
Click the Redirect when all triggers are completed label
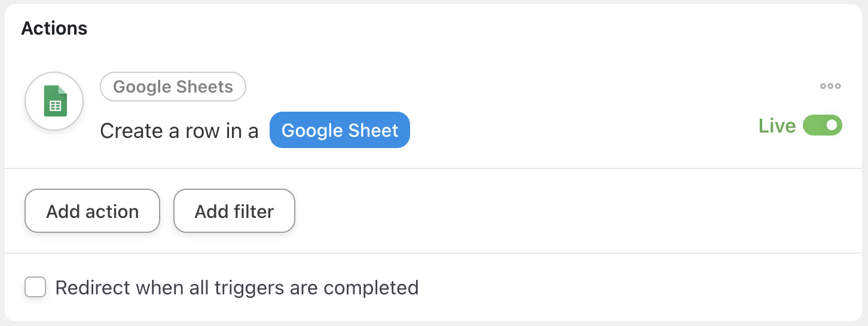click(x=237, y=288)
